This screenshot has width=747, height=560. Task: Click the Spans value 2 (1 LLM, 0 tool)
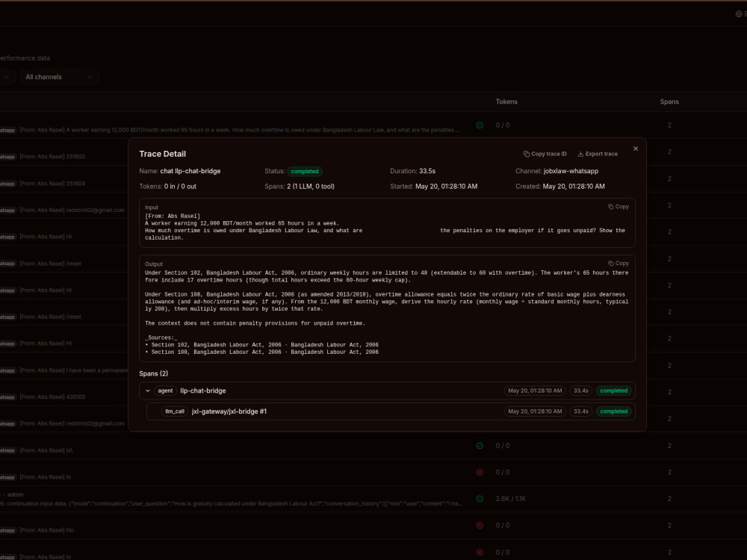(311, 186)
